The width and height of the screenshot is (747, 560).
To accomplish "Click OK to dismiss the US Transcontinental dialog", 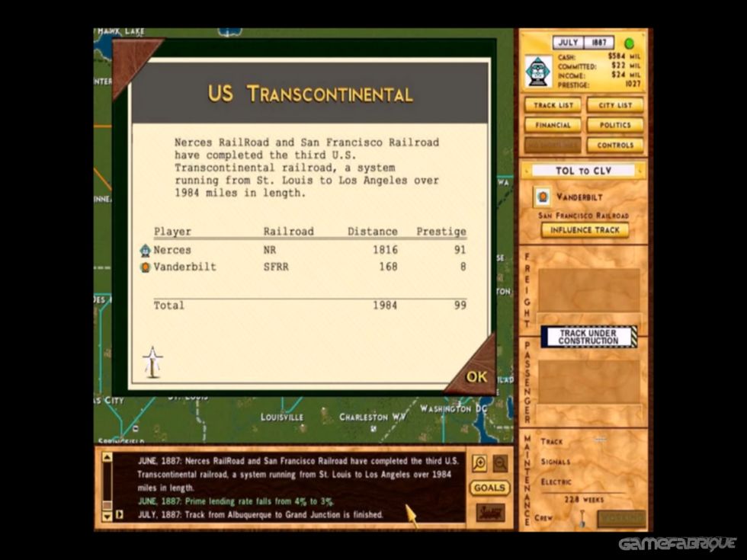I will click(x=476, y=377).
